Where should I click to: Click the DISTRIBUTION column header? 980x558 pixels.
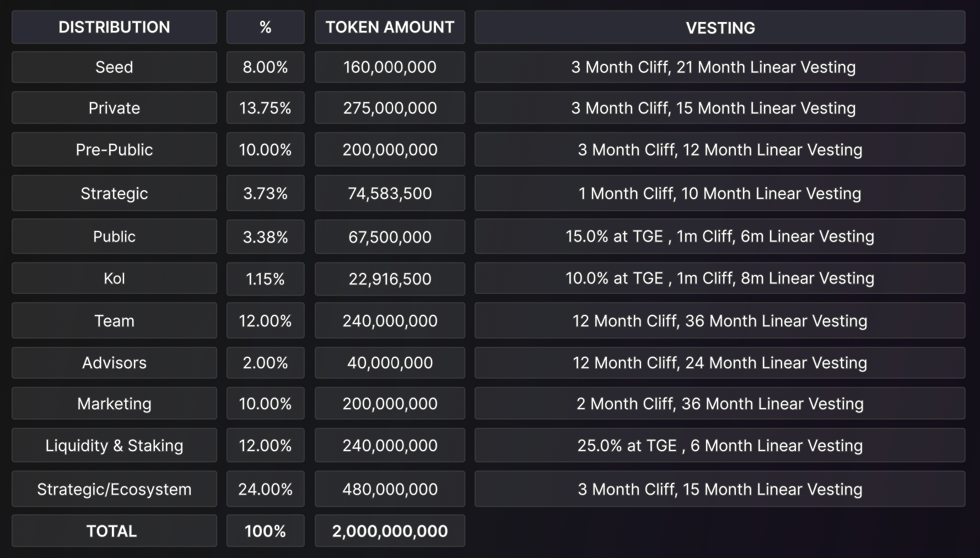click(114, 27)
